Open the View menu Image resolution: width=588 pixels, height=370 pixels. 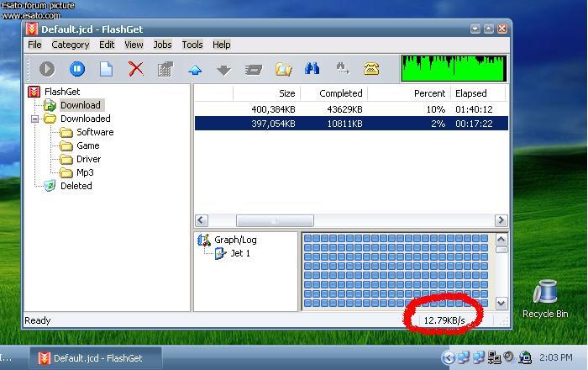[x=134, y=45]
